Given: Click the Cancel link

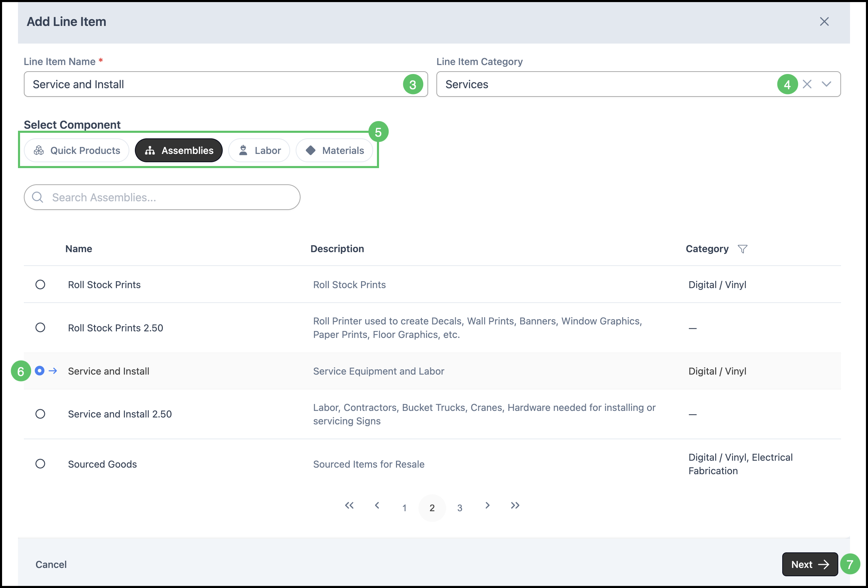Looking at the screenshot, I should click(51, 564).
